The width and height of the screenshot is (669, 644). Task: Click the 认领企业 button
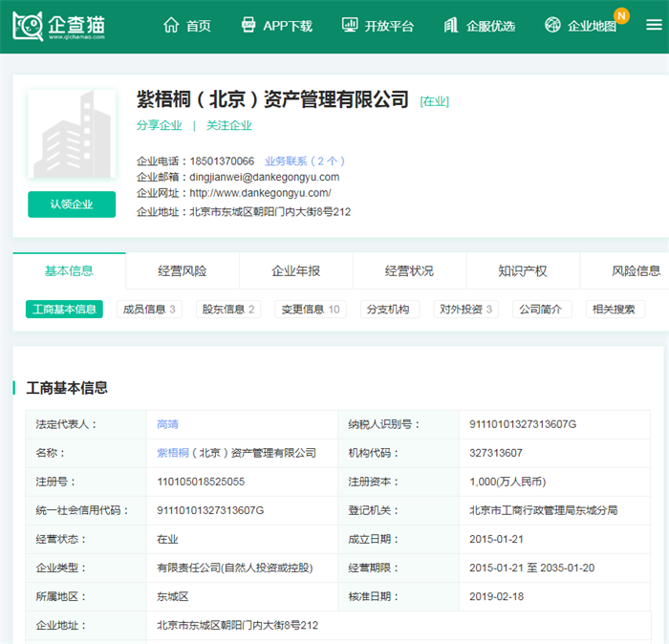click(72, 204)
